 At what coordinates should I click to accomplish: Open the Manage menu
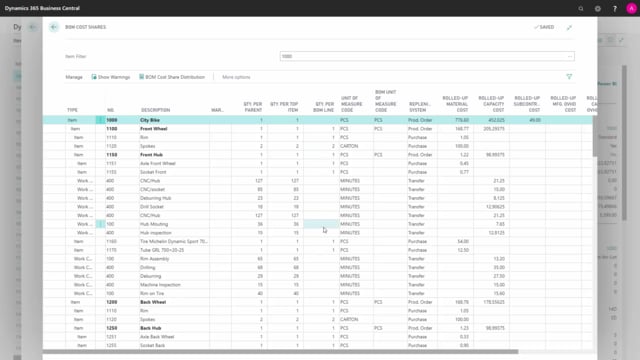pos(74,77)
